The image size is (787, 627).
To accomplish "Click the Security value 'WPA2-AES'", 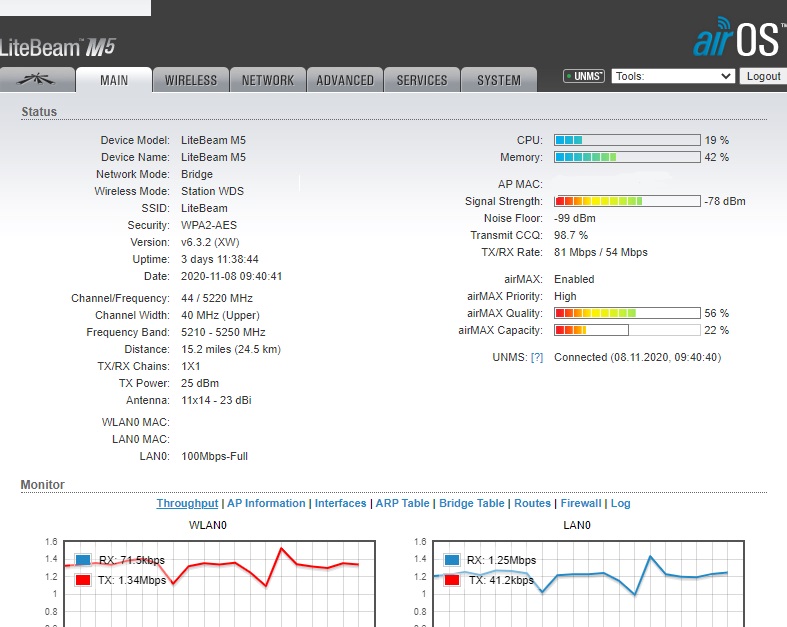I will 209,225.
